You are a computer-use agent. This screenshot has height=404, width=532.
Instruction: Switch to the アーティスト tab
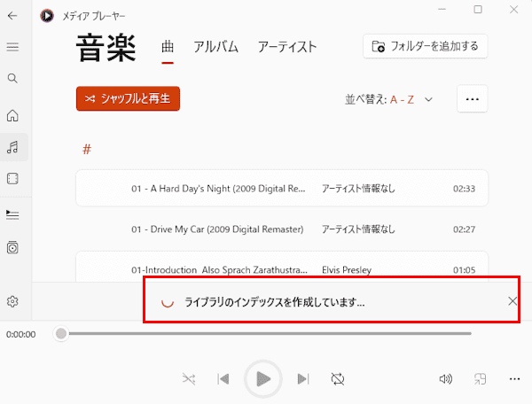point(287,47)
